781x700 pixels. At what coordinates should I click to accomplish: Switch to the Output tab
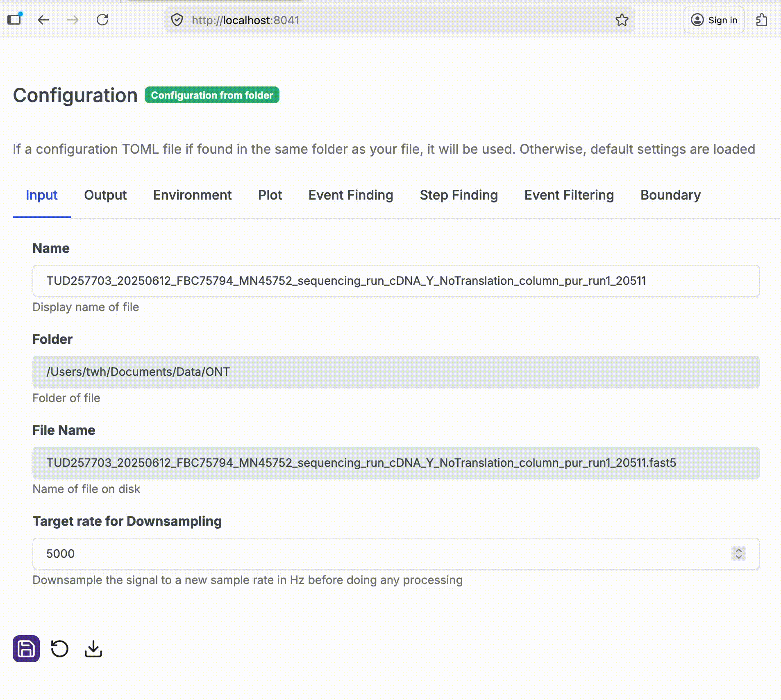105,195
